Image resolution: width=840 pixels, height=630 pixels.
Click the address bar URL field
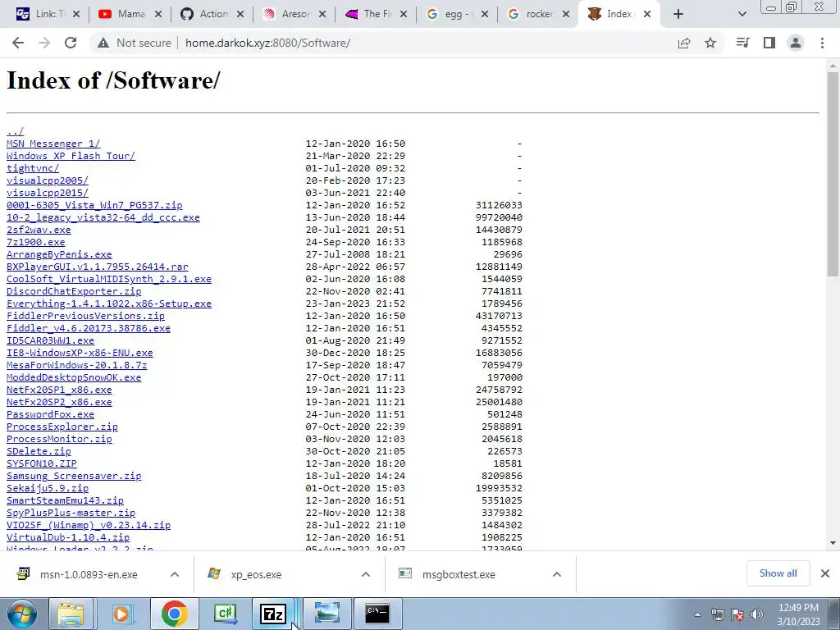(267, 43)
